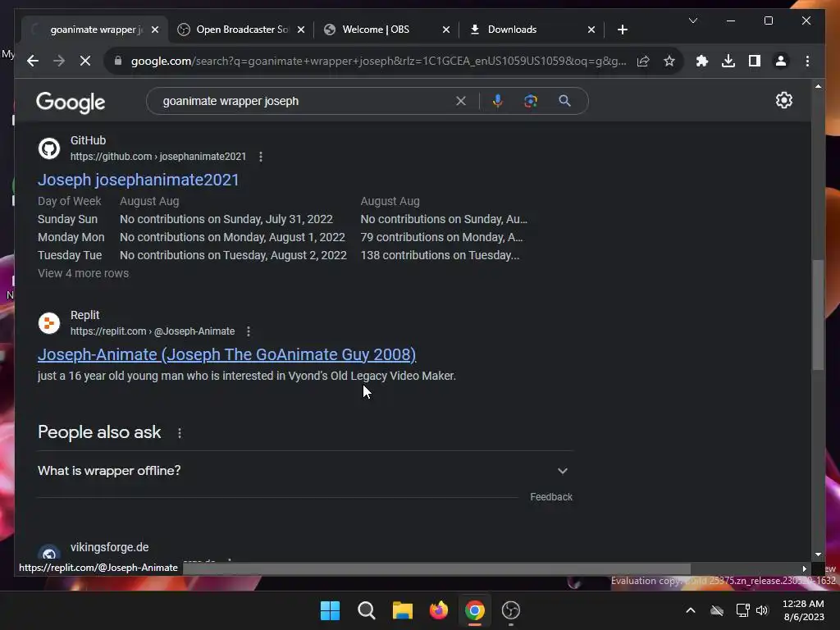This screenshot has width=840, height=630.
Task: Close the Open Broadcaster Software tab
Action: point(301,30)
